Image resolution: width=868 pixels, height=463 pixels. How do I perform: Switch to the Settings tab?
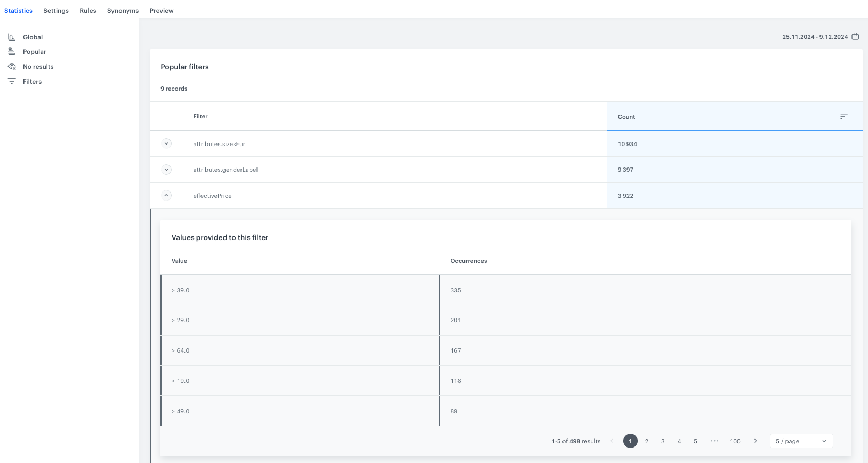point(56,11)
